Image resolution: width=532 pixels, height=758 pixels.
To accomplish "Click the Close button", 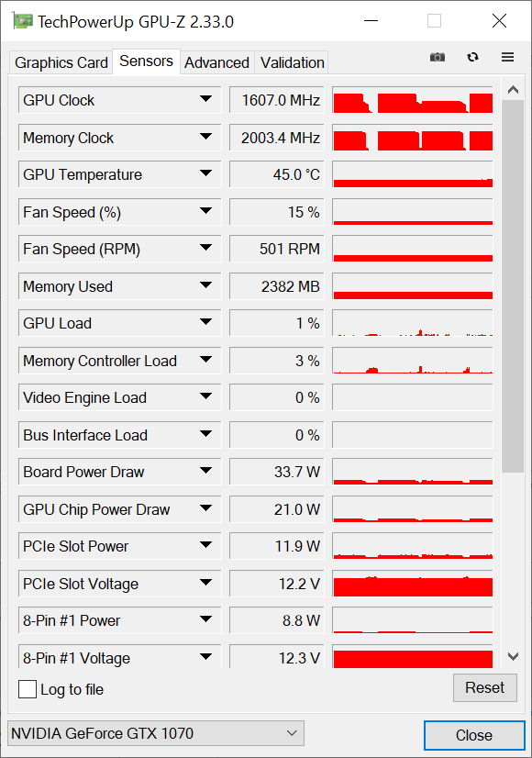I will pos(474,735).
